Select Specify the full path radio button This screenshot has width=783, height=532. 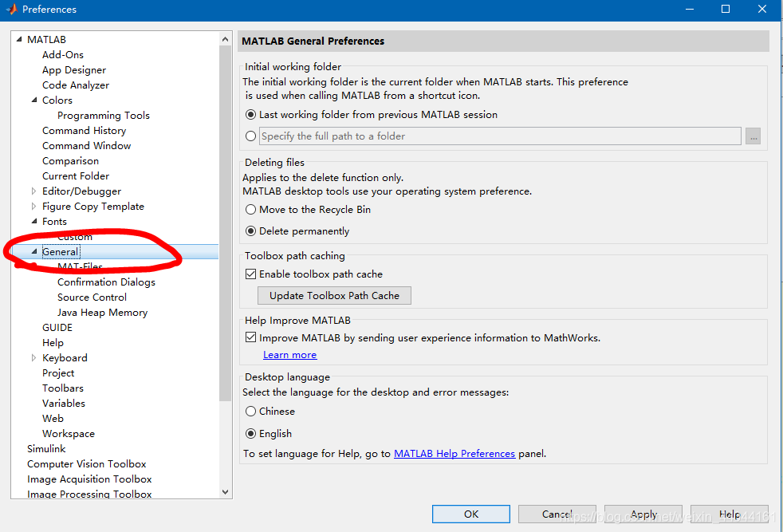250,136
